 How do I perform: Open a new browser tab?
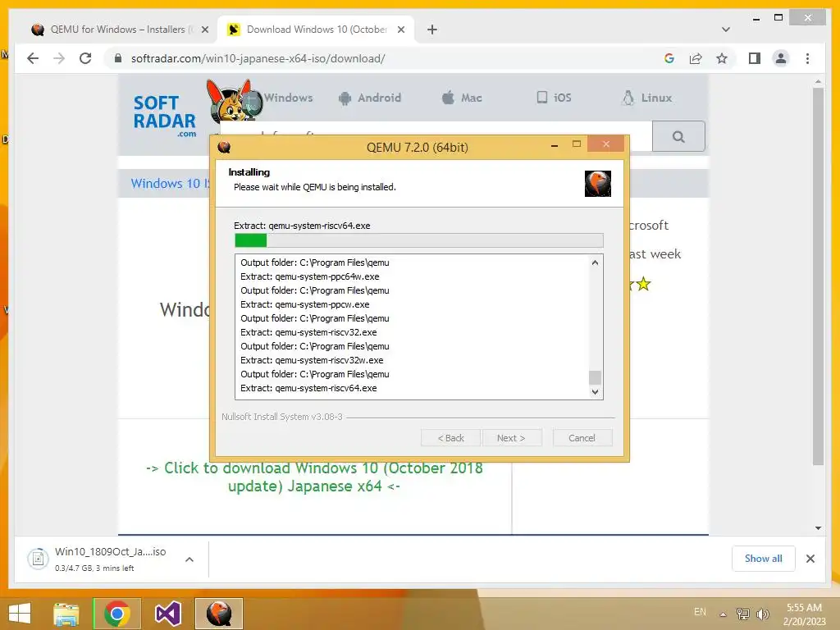tap(432, 30)
